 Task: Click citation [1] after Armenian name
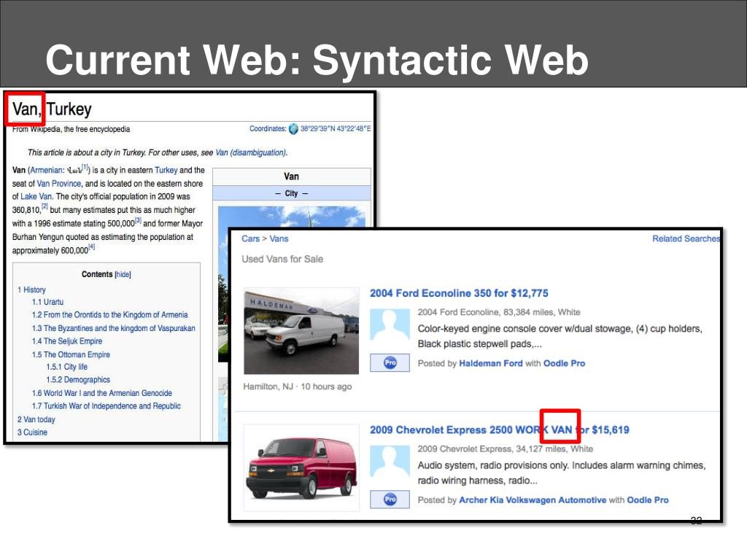pyautogui.click(x=85, y=167)
